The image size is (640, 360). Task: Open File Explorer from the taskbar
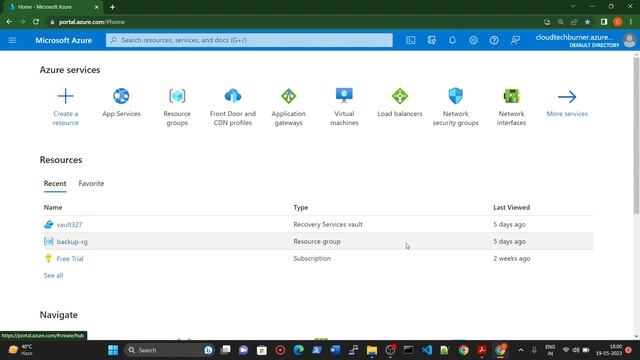(371, 350)
